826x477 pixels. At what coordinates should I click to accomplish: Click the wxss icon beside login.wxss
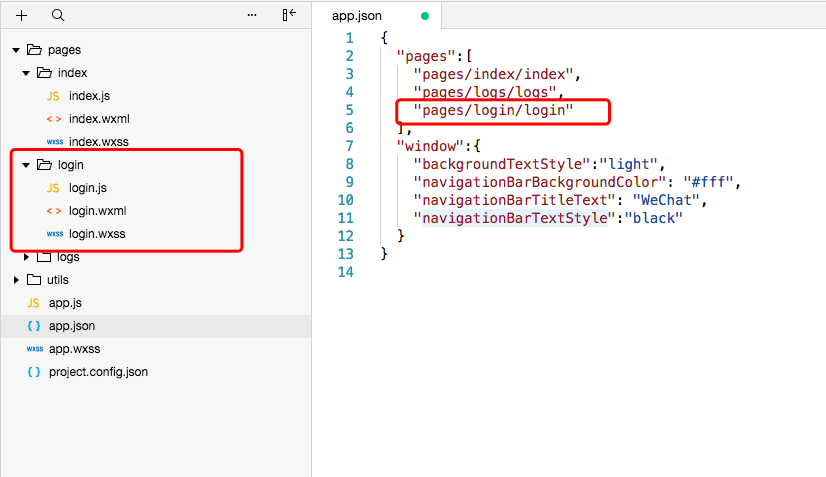click(55, 234)
